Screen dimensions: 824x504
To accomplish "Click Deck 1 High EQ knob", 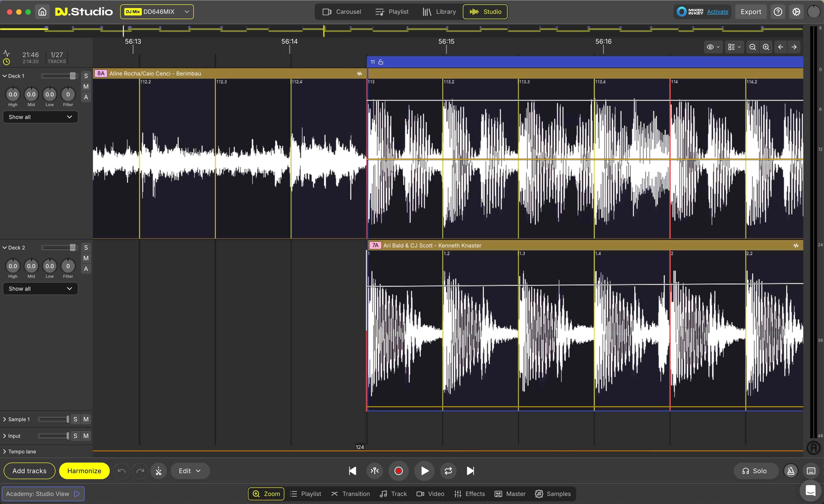I will [13, 95].
